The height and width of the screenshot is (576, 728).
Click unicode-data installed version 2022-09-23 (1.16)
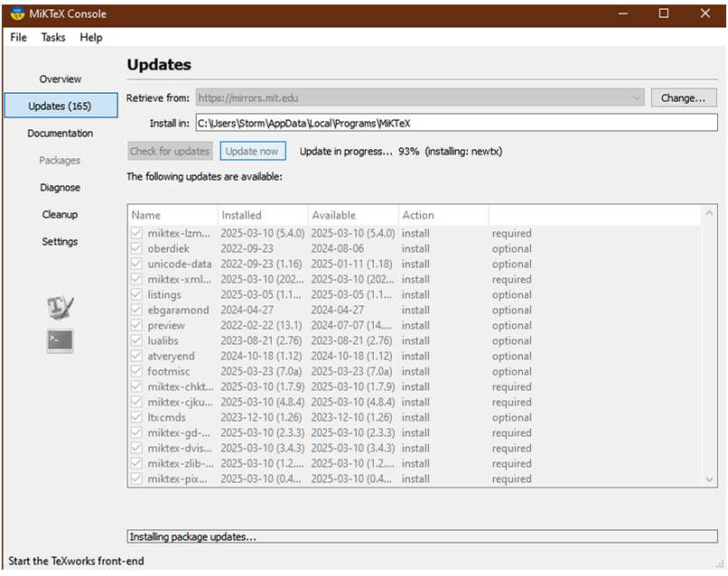coord(261,265)
